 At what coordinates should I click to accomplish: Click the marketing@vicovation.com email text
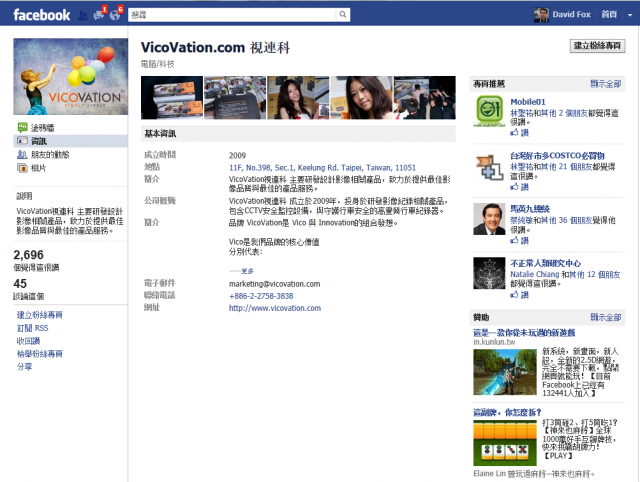coord(274,284)
